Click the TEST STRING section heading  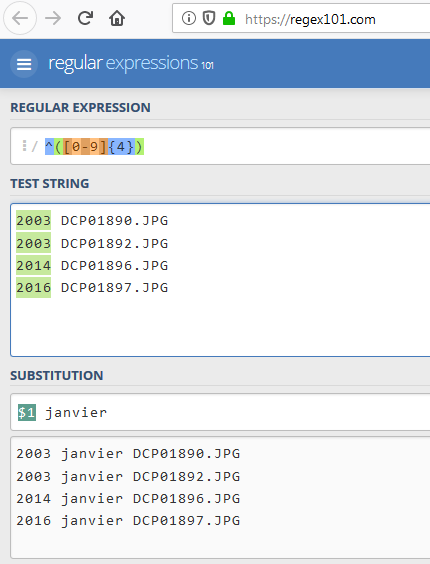[50, 183]
